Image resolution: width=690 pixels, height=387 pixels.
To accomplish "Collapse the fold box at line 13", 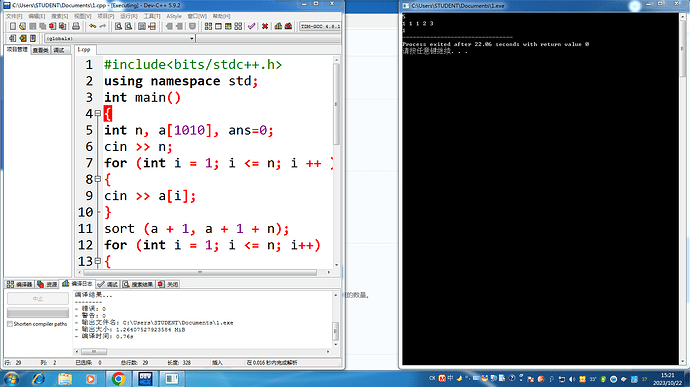I will tap(98, 261).
